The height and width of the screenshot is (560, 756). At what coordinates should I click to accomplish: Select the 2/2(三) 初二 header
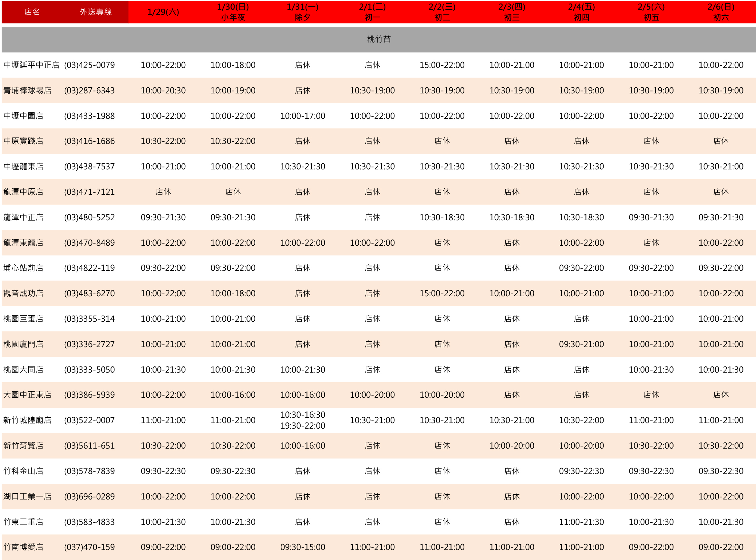pyautogui.click(x=442, y=12)
